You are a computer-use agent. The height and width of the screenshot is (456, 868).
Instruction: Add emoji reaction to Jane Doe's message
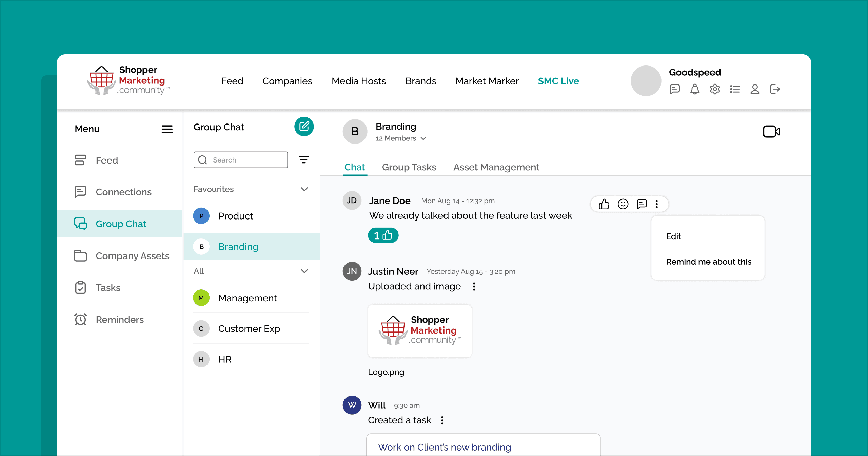tap(623, 204)
